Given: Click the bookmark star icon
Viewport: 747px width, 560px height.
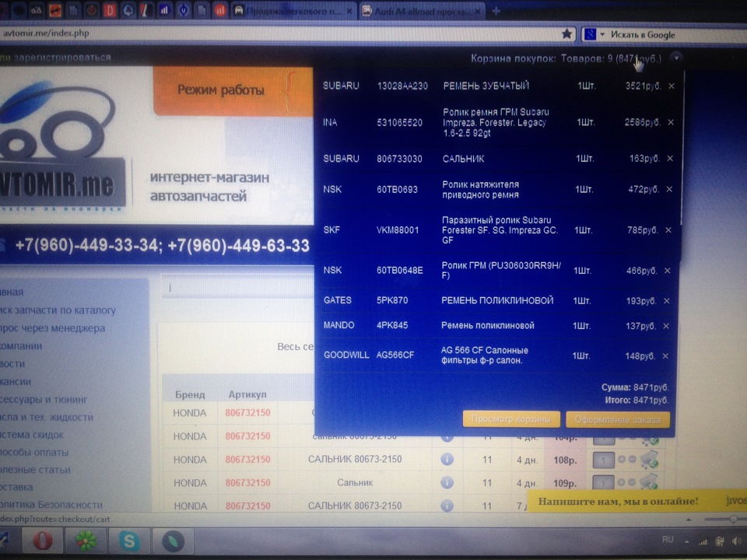Looking at the screenshot, I should tap(566, 33).
